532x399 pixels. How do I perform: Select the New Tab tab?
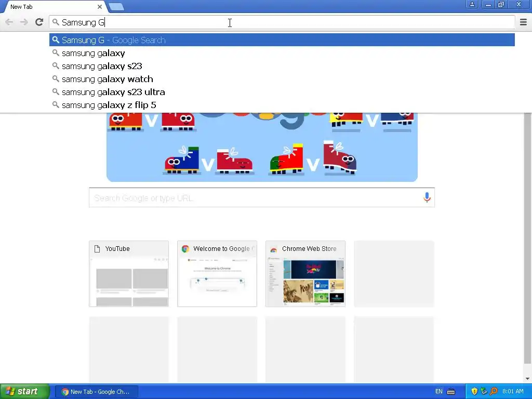54,7
